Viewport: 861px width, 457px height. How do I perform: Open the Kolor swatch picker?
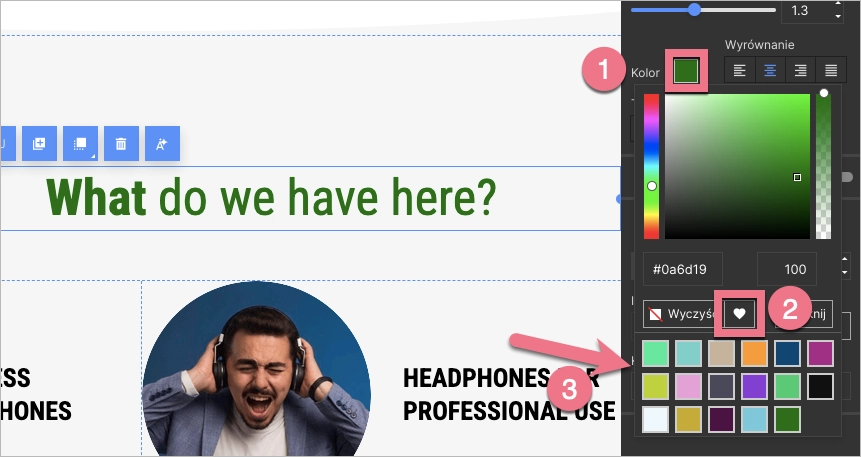pyautogui.click(x=686, y=71)
